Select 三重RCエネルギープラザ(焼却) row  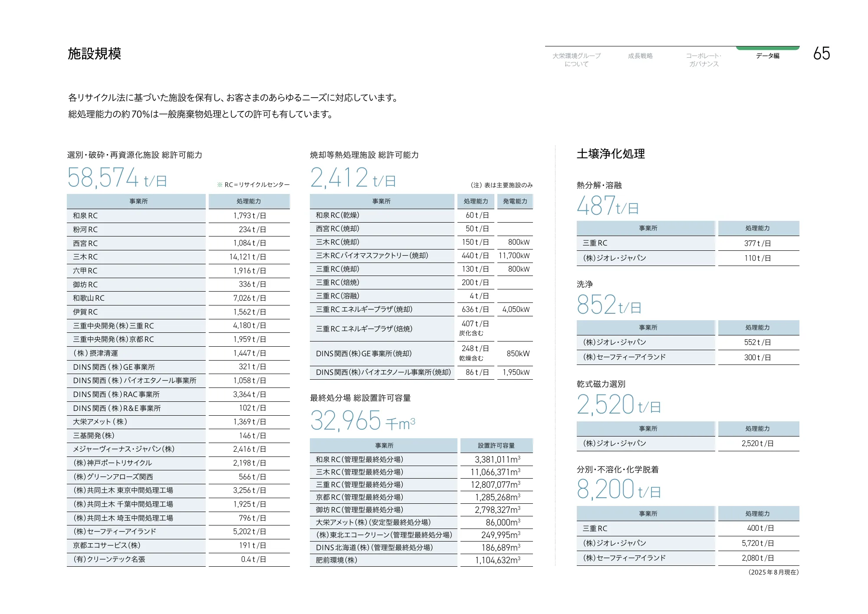pyautogui.click(x=382, y=309)
